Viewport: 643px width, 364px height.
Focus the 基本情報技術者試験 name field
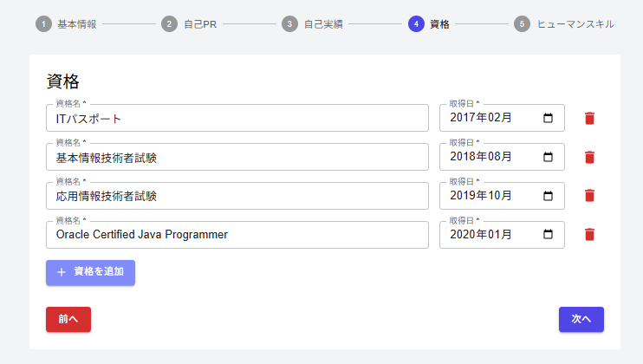tap(237, 157)
